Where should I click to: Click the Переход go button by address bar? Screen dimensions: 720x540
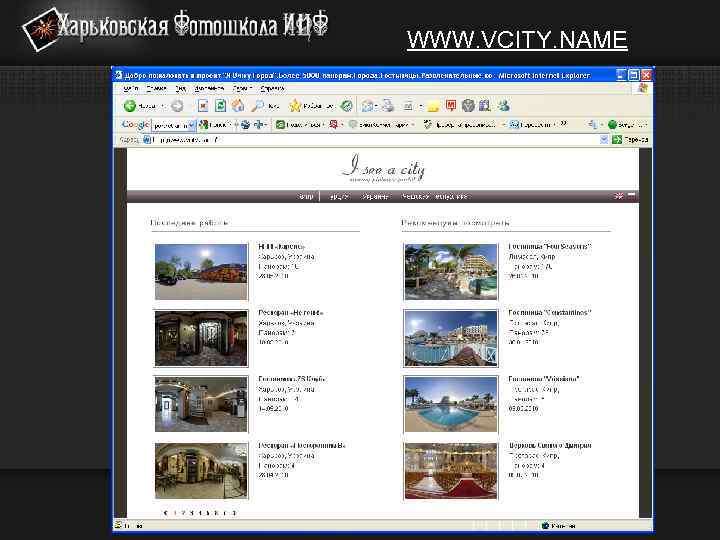pos(630,140)
